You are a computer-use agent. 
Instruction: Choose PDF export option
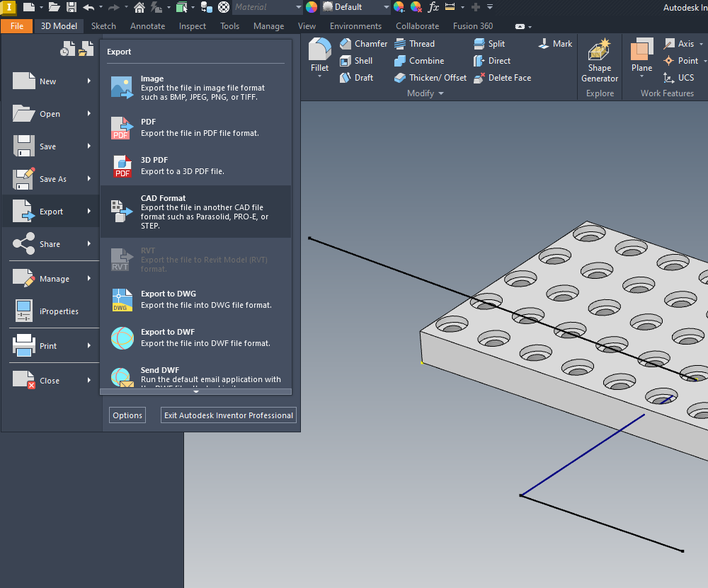196,127
